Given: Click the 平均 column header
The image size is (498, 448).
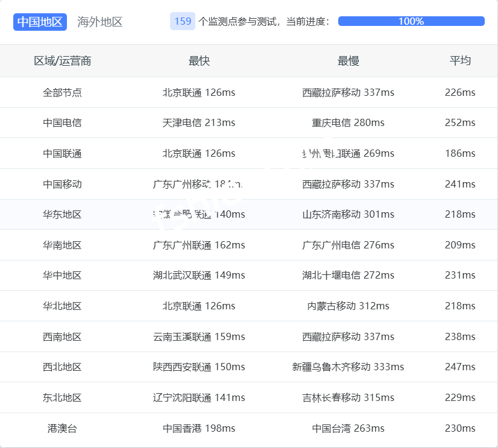Looking at the screenshot, I should pos(460,61).
